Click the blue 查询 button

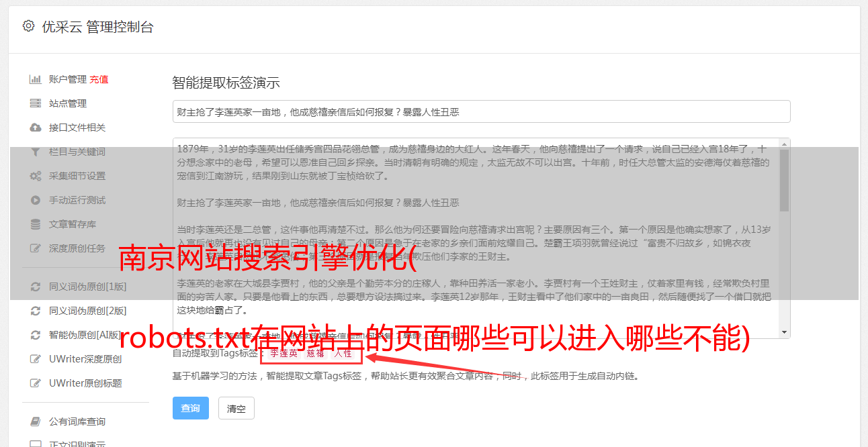(191, 408)
